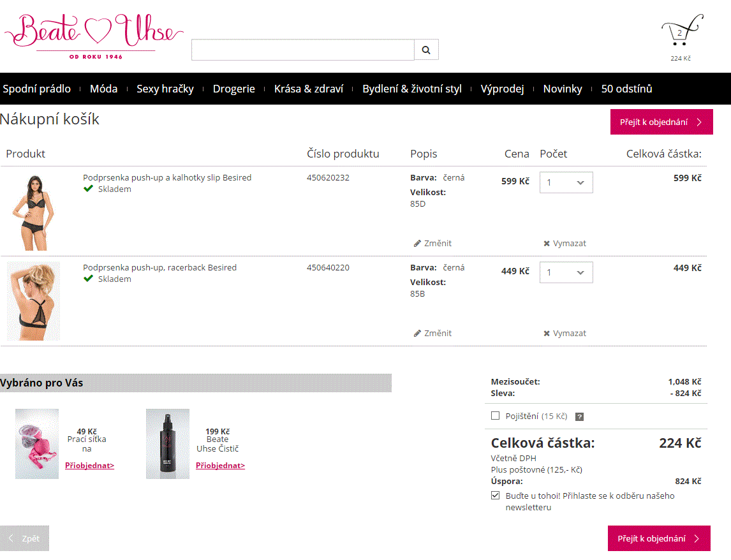Open the Novinky menu
The image size is (731, 560).
pyautogui.click(x=563, y=89)
